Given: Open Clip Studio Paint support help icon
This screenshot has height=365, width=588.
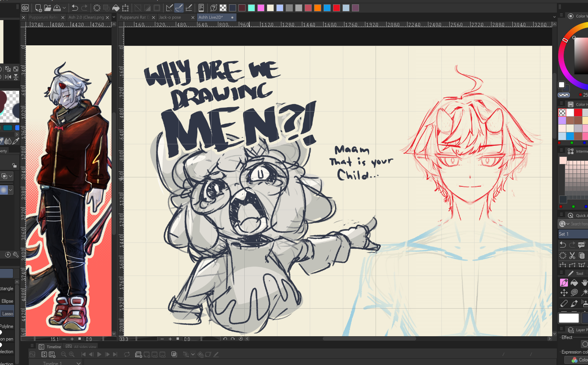Looking at the screenshot, I should [214, 8].
